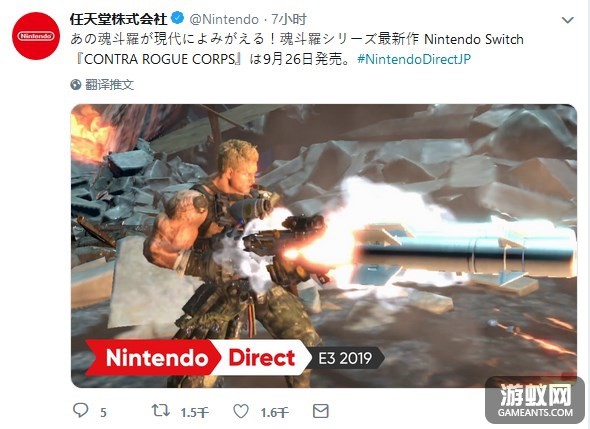
Task: Retweet using the arrows icon
Action: (161, 411)
